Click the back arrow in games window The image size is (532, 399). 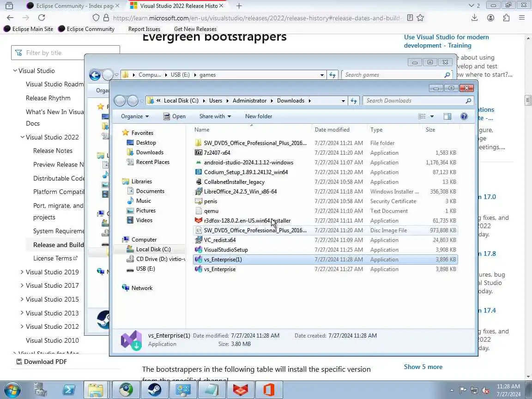[x=95, y=75]
